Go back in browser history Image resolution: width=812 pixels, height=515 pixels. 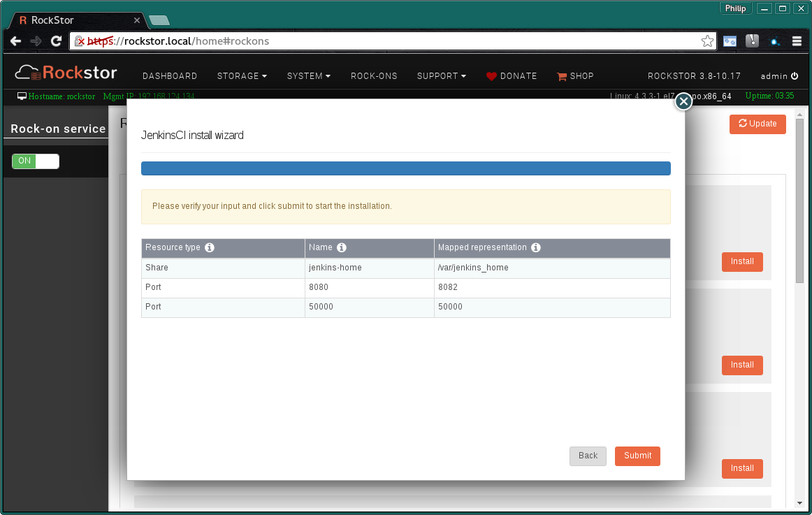15,41
